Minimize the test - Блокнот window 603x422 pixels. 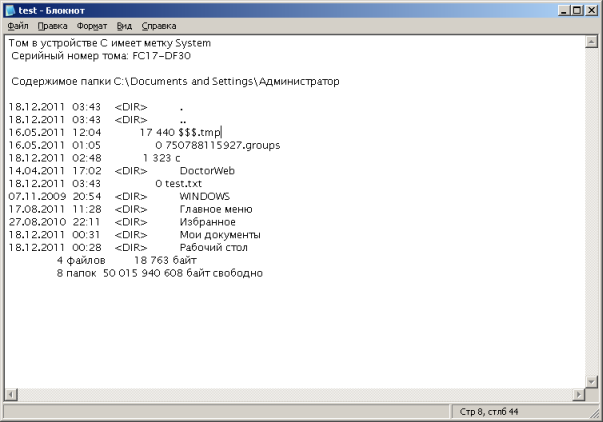coord(564,10)
